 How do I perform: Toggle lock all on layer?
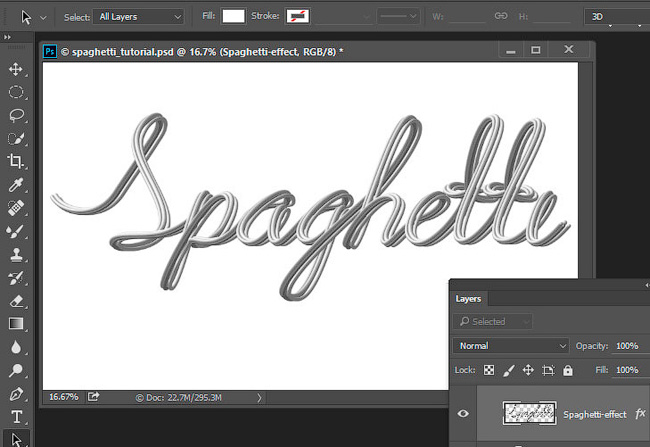(x=568, y=370)
